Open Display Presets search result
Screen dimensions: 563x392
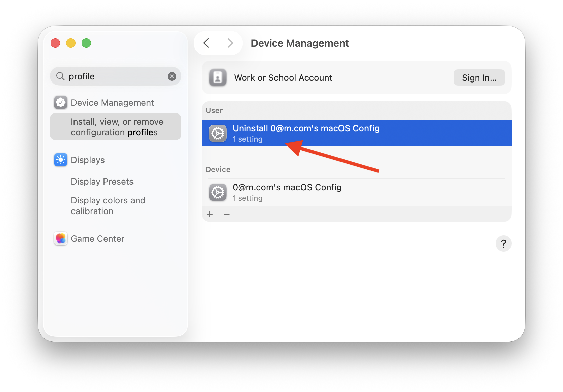[102, 182]
